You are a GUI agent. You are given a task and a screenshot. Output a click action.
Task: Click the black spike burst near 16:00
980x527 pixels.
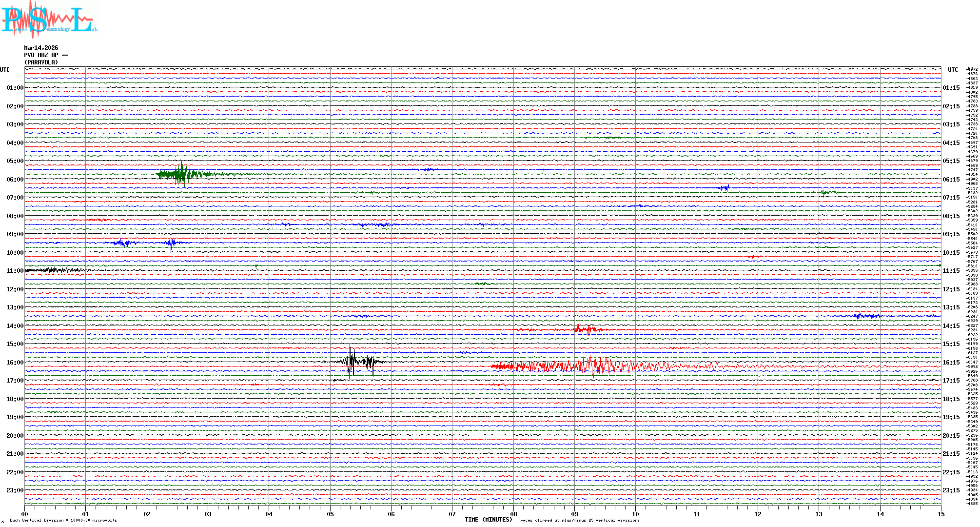(x=360, y=362)
